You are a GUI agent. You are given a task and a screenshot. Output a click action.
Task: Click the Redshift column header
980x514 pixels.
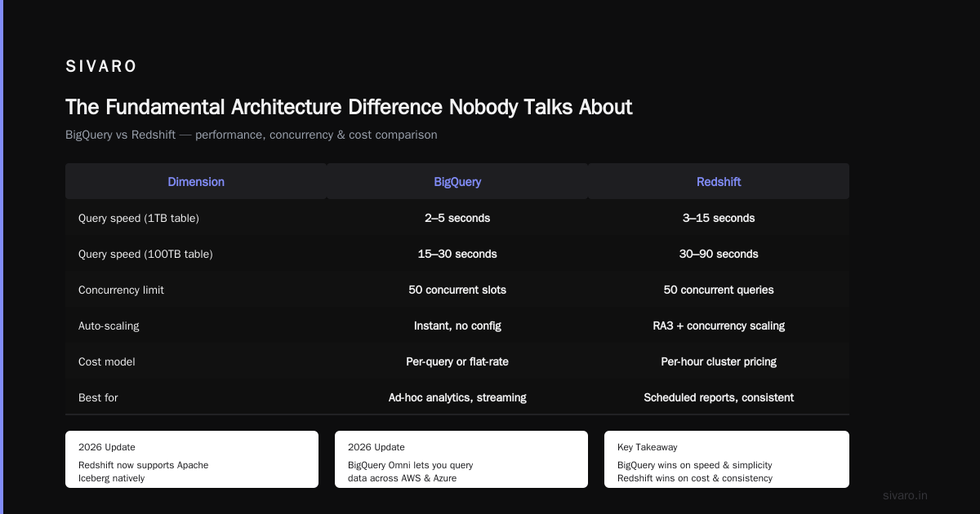(x=719, y=182)
